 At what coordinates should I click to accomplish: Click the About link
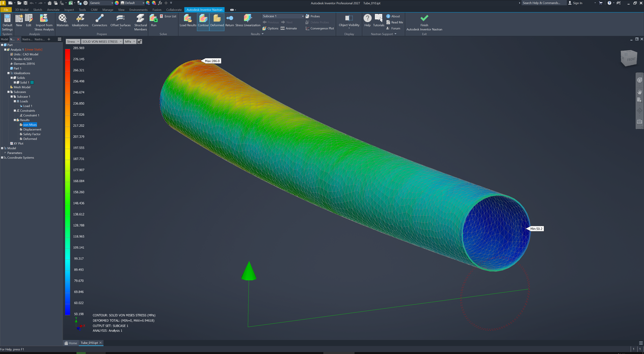coord(393,16)
